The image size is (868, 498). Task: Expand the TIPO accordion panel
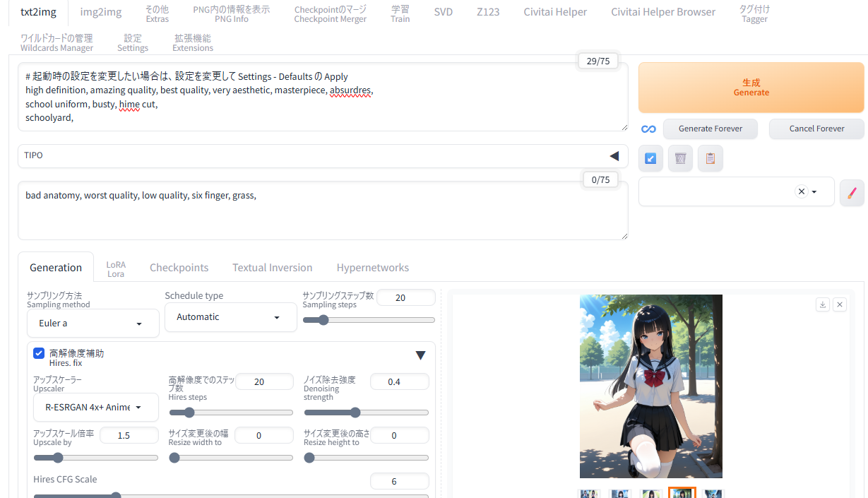[614, 156]
